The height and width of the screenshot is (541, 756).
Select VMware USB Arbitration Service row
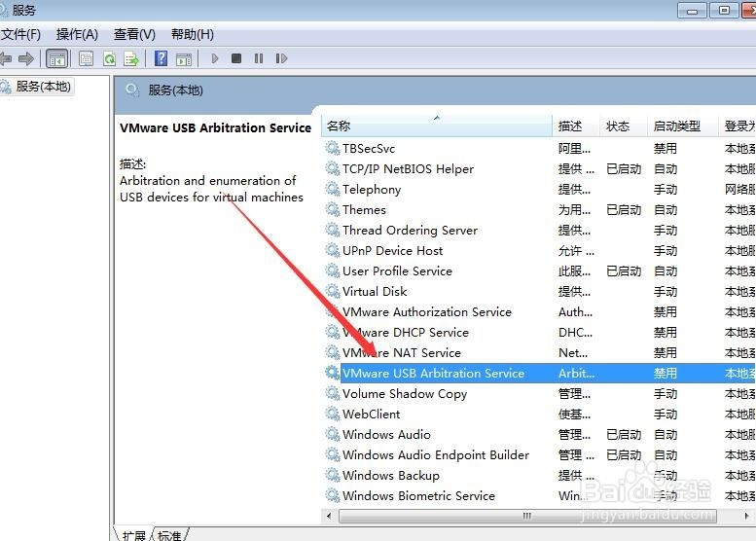pos(539,374)
